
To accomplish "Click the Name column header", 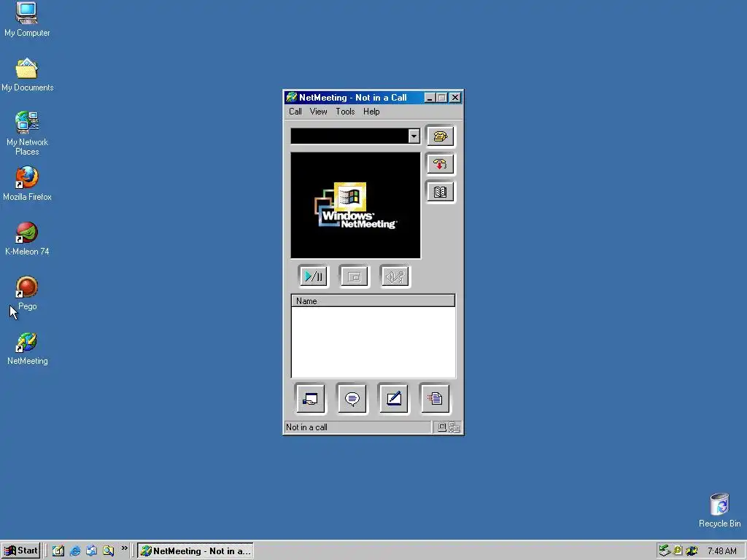I will [373, 301].
